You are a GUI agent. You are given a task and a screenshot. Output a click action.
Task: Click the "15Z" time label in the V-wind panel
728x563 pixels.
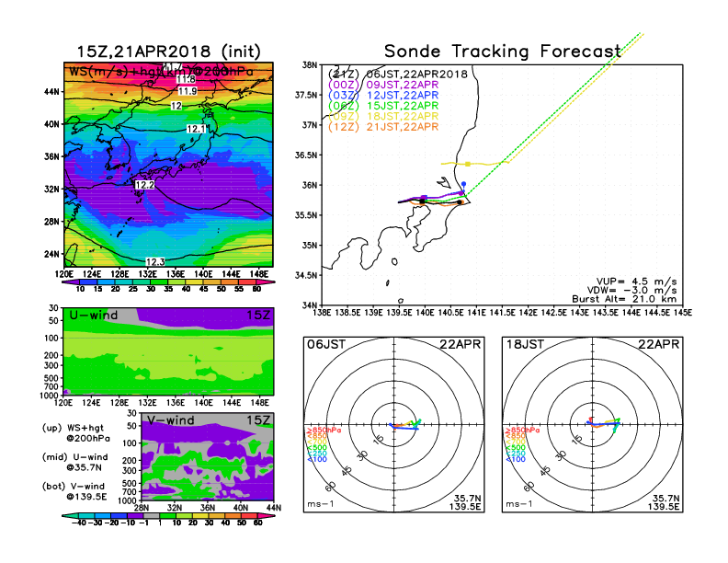click(x=258, y=420)
